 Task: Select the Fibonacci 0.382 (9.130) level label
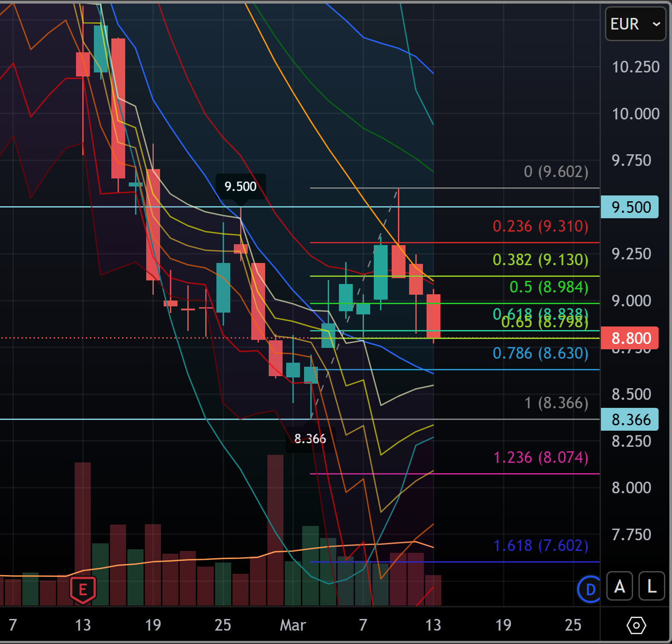point(540,260)
